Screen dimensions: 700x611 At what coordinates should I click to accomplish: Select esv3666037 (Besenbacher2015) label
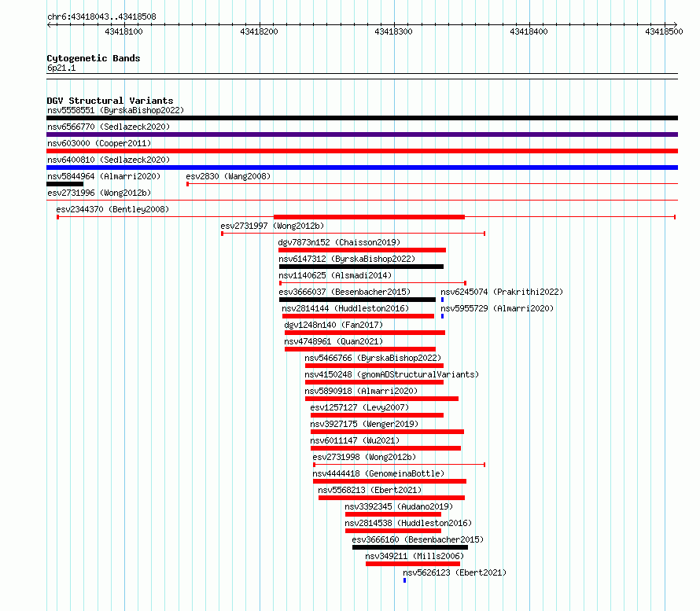(344, 292)
